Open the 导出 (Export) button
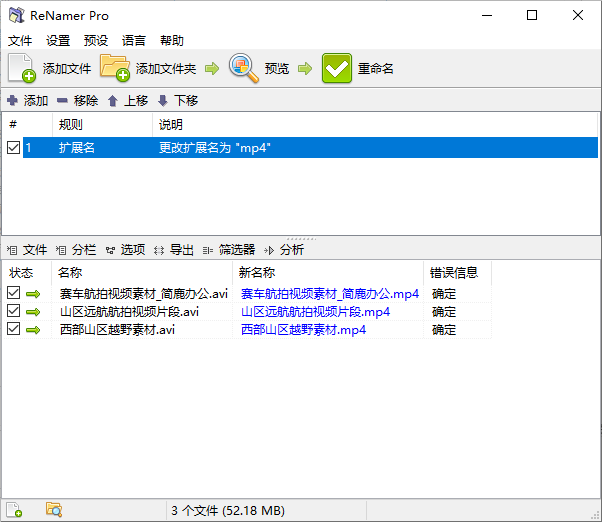The image size is (602, 522). click(x=174, y=250)
